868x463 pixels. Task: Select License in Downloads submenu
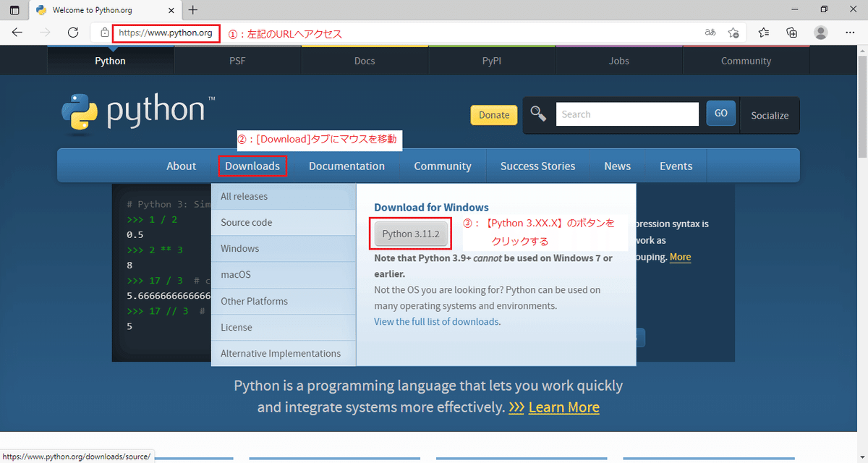pos(284,327)
